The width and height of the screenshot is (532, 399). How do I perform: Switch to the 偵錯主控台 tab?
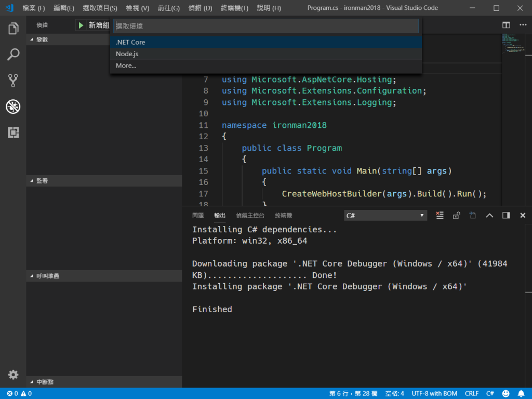pyautogui.click(x=250, y=215)
